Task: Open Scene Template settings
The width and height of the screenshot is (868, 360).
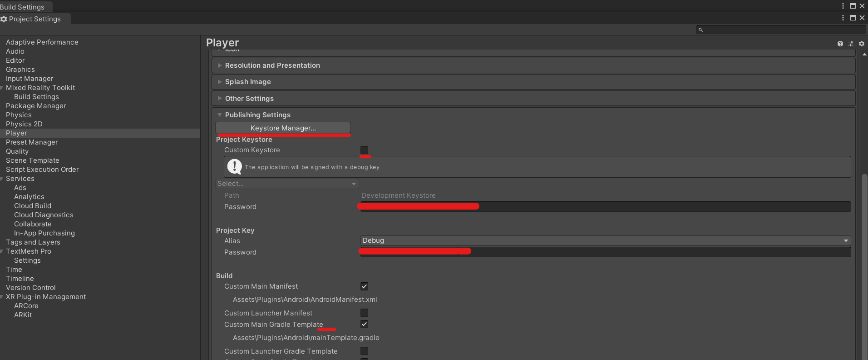Action: pos(33,160)
